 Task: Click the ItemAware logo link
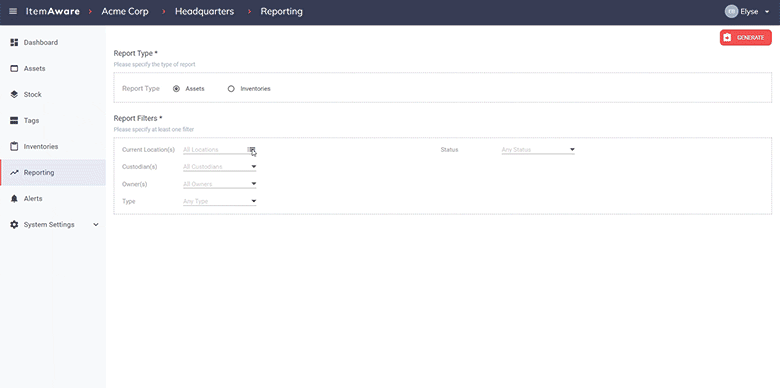tap(53, 11)
